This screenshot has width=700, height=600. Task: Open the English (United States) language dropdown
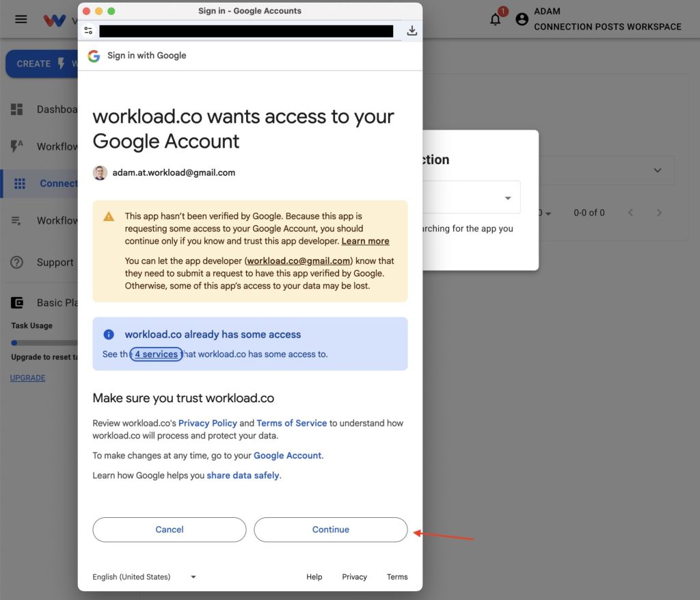[x=144, y=577]
